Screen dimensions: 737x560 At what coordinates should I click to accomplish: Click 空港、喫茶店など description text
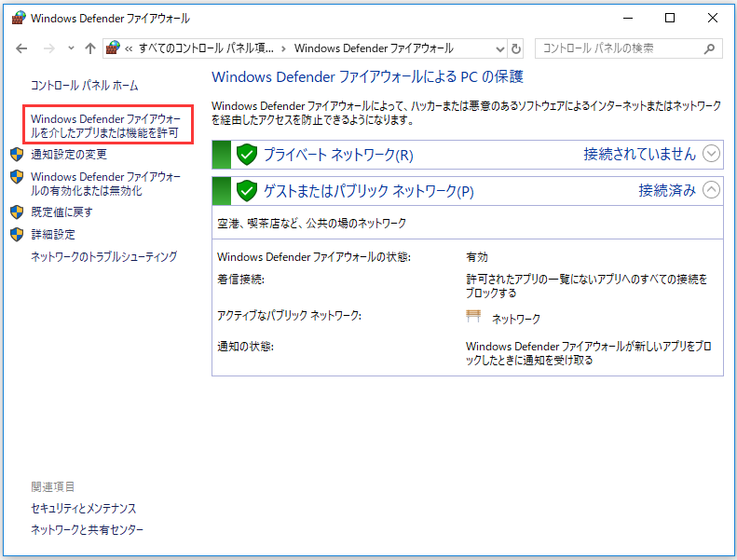311,223
